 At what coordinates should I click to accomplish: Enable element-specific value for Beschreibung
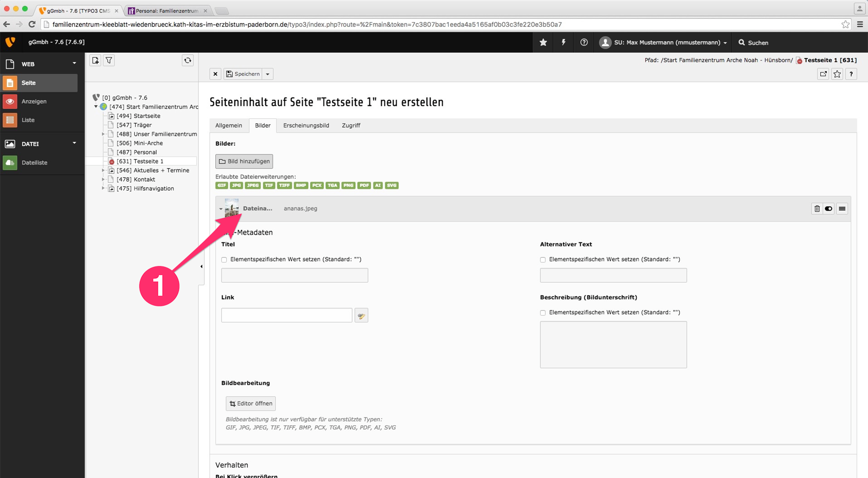coord(543,313)
